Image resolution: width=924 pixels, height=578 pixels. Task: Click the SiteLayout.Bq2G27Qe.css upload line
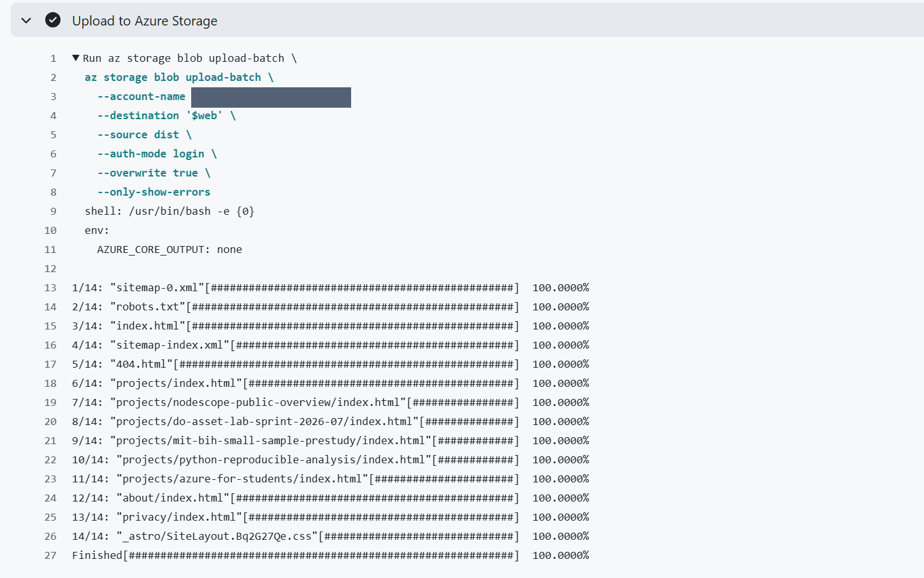(331, 536)
